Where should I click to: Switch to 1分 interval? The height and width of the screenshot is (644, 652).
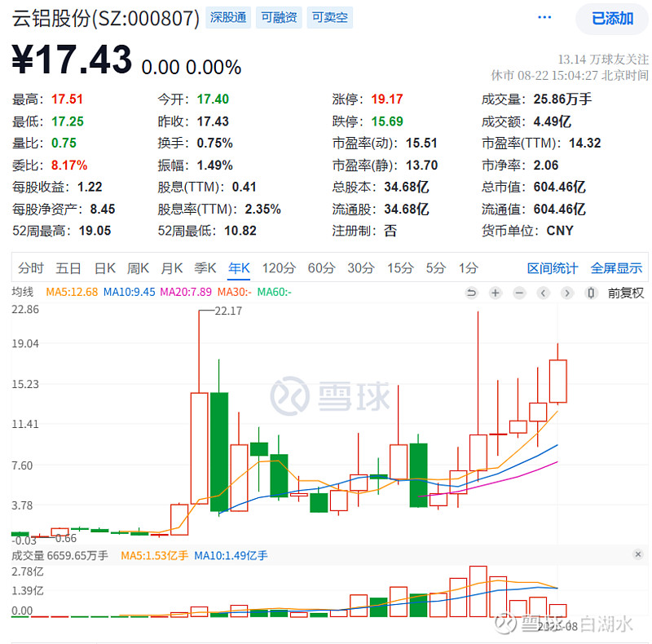(x=468, y=268)
